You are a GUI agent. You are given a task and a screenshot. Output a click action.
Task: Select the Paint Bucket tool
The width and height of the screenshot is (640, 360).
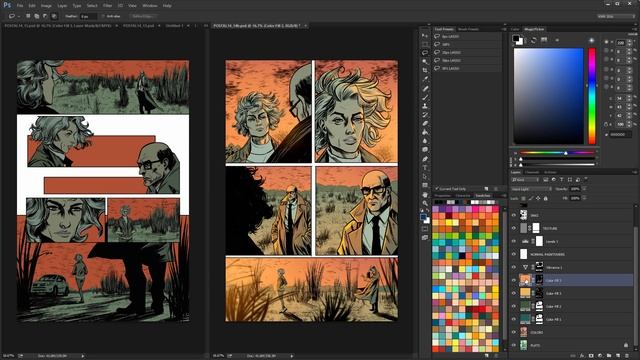click(x=425, y=132)
